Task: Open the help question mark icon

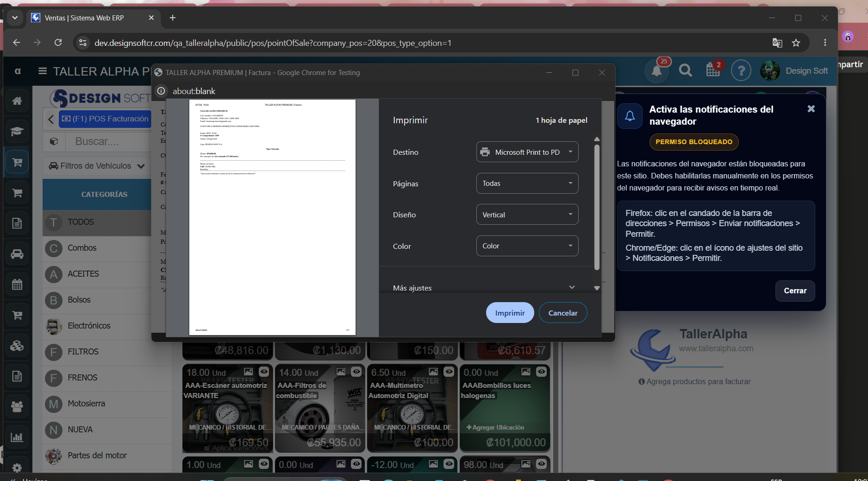Action: pos(741,70)
